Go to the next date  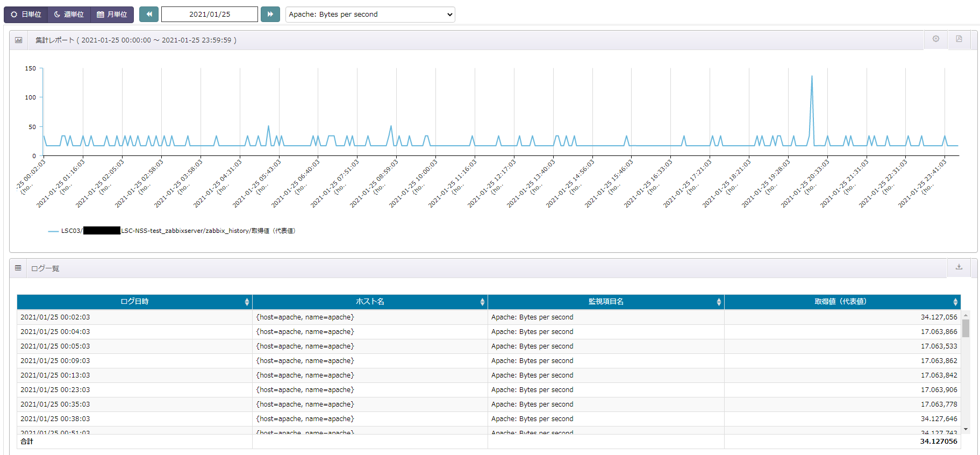click(270, 15)
